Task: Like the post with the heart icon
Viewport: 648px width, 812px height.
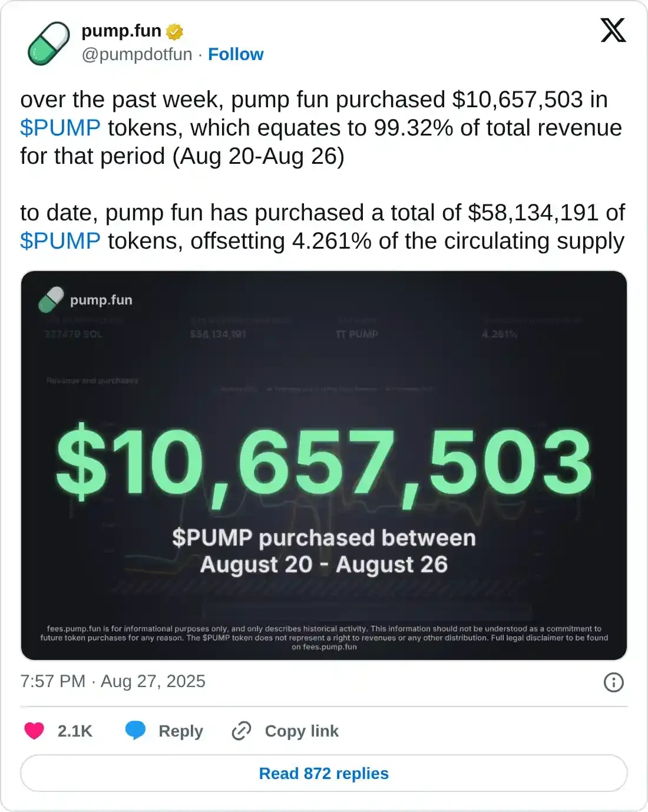Action: coord(34,731)
